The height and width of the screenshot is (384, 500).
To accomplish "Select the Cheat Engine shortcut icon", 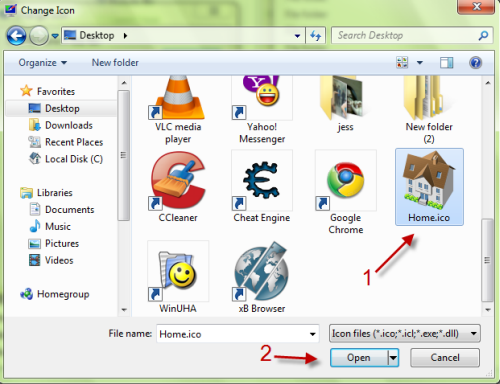I will [x=262, y=180].
